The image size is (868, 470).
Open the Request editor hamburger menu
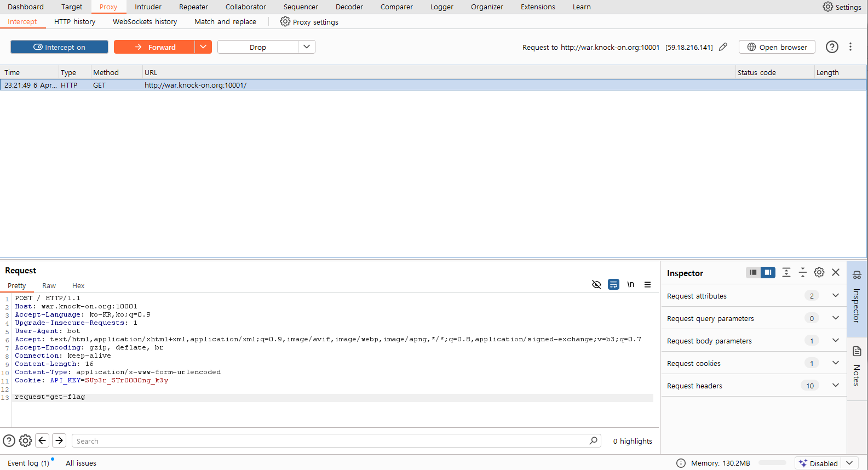(647, 284)
